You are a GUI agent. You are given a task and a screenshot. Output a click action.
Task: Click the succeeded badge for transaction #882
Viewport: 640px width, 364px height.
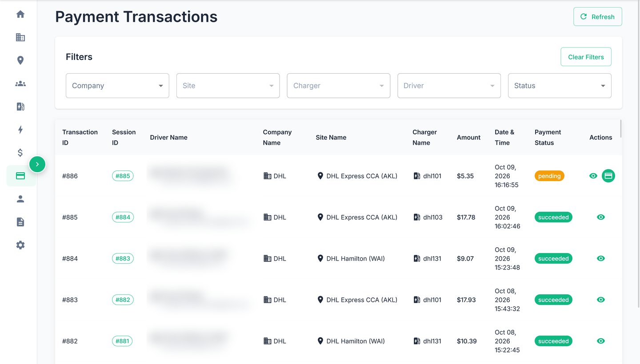(553, 341)
